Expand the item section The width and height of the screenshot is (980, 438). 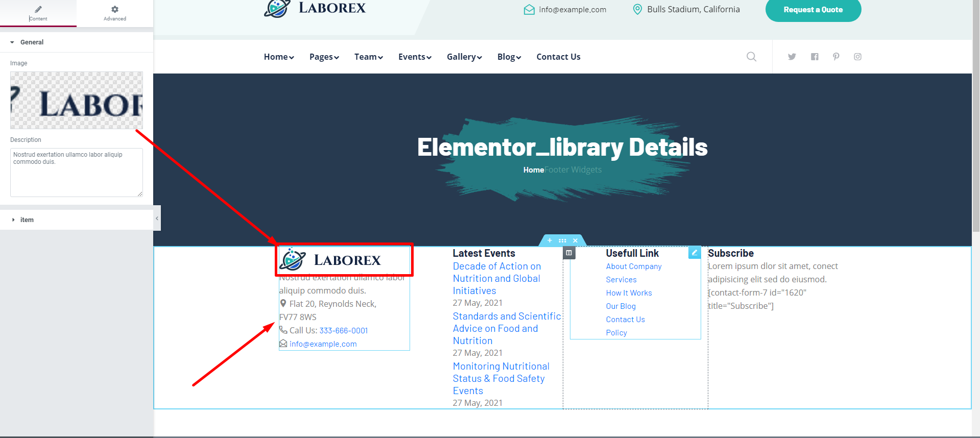point(27,220)
